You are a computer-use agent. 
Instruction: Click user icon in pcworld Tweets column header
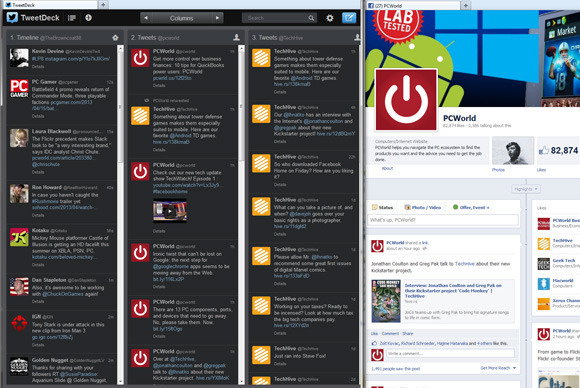(237, 37)
